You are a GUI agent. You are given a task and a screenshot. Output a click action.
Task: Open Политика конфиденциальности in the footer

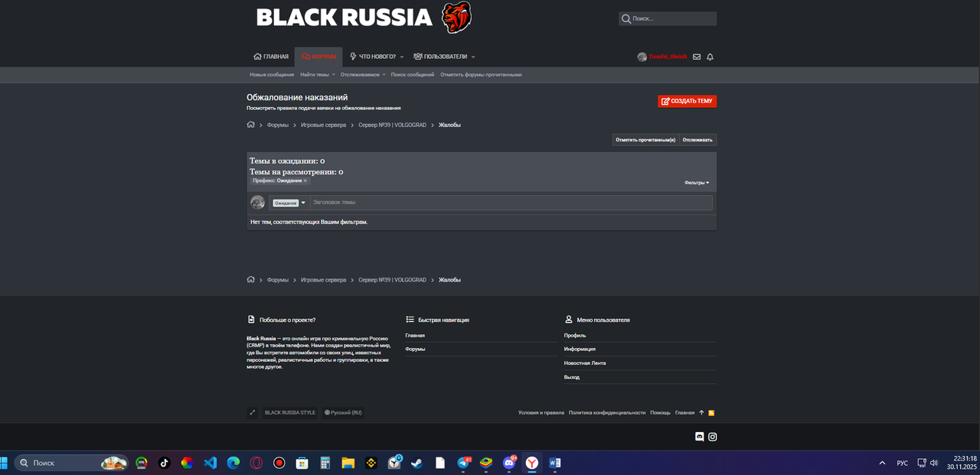point(607,412)
